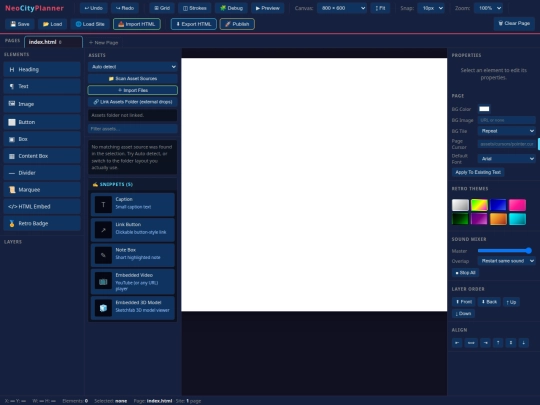Viewport: 540px width, 405px height.
Task: Click Link Assets Folder button
Action: [x=133, y=102]
